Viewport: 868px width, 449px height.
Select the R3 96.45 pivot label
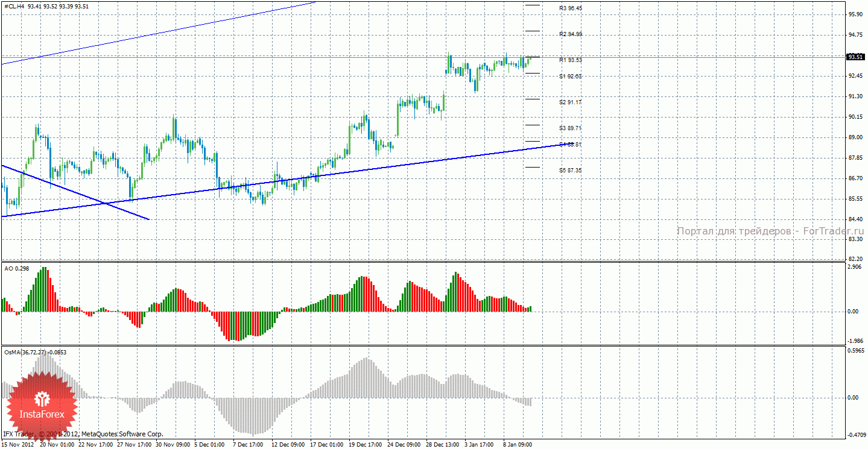tap(571, 8)
